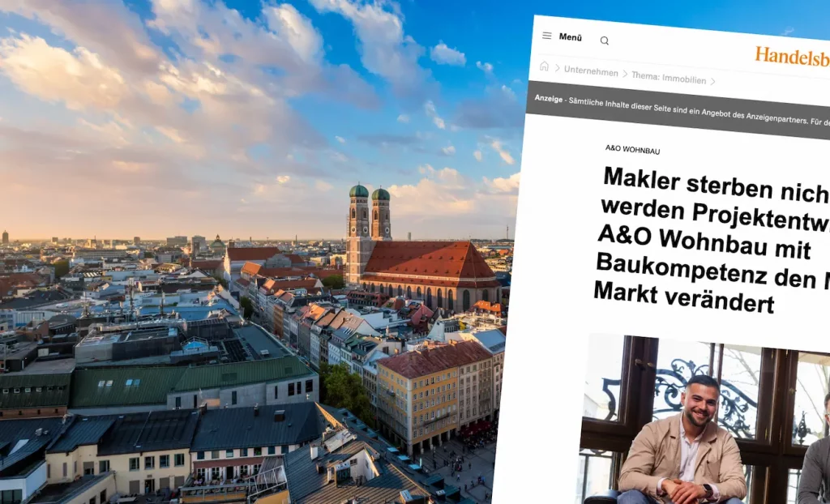
Task: Click the headline line 'Markt verändert'
Action: click(683, 298)
